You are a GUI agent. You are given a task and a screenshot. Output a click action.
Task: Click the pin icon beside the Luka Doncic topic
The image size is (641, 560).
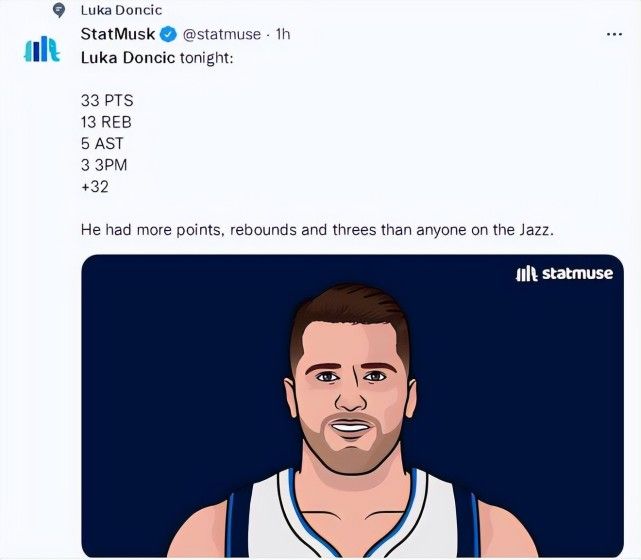coord(60,11)
